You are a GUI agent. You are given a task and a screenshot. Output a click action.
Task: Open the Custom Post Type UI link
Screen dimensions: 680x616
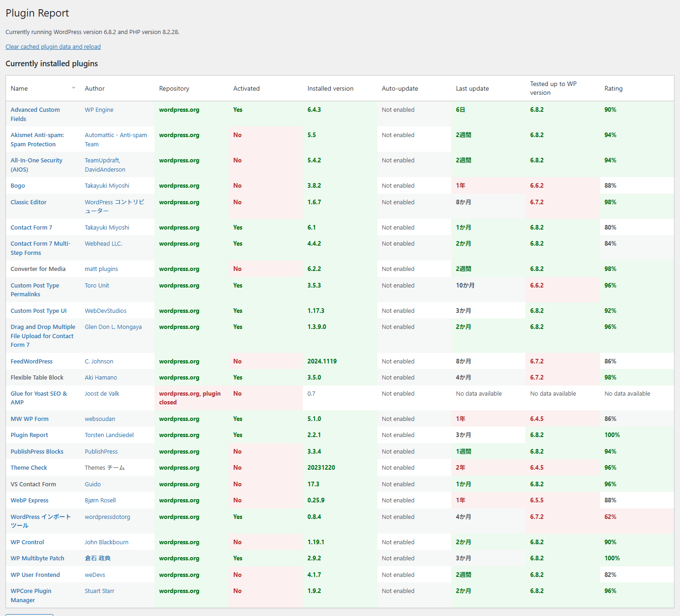(39, 311)
